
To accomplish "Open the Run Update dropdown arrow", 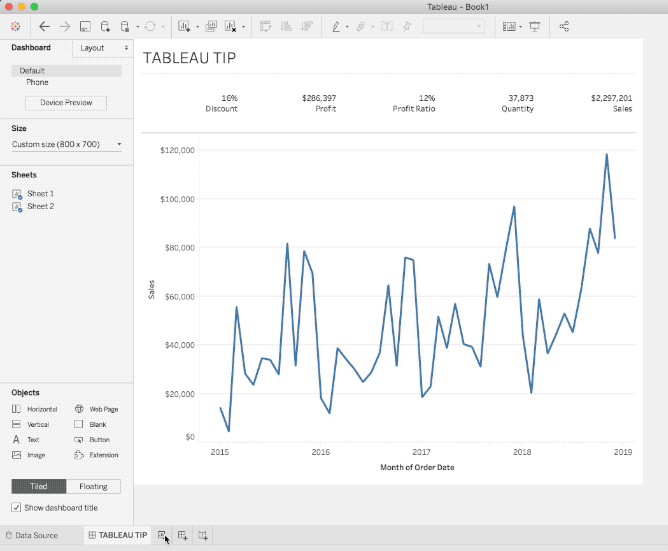I will (163, 27).
